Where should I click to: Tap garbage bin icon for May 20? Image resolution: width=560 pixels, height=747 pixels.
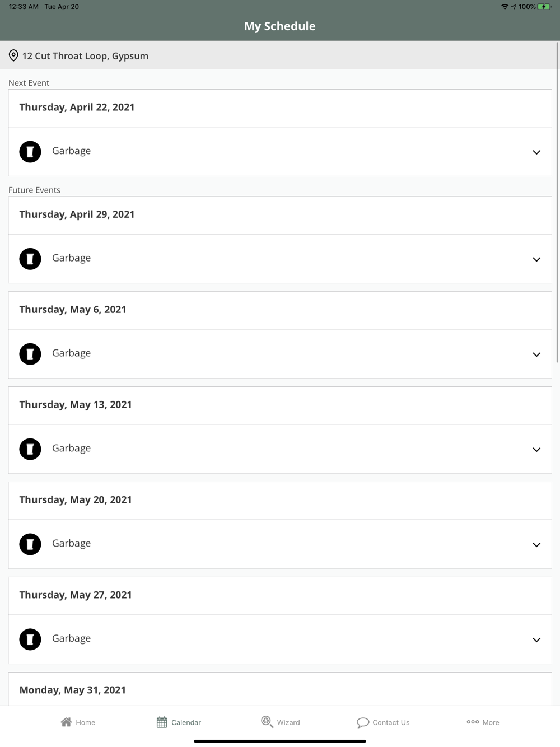tap(30, 544)
